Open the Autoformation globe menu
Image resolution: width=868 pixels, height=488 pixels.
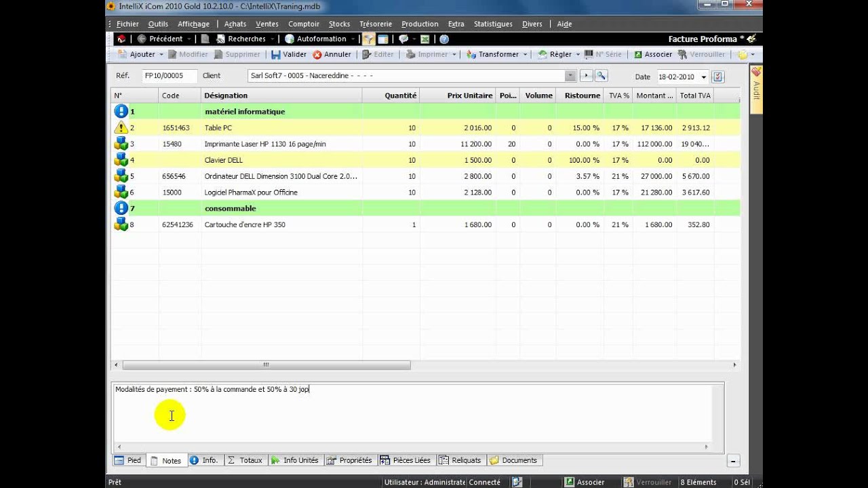315,39
